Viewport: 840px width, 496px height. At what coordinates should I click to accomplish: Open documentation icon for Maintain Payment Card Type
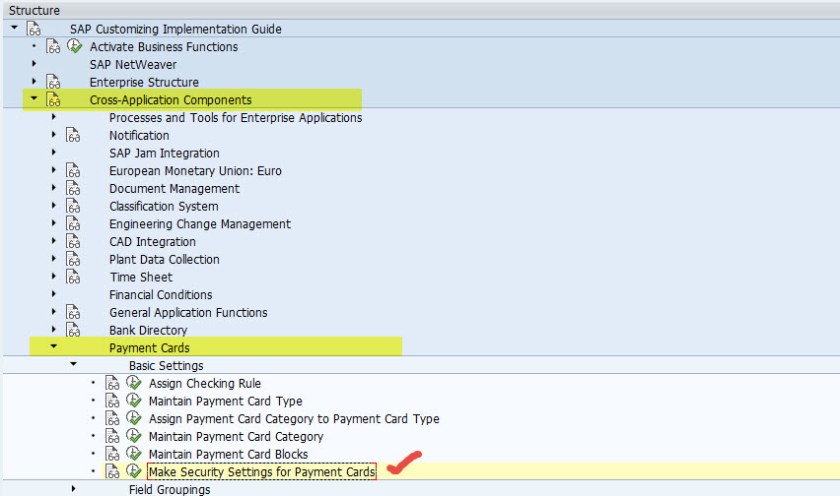click(x=112, y=401)
